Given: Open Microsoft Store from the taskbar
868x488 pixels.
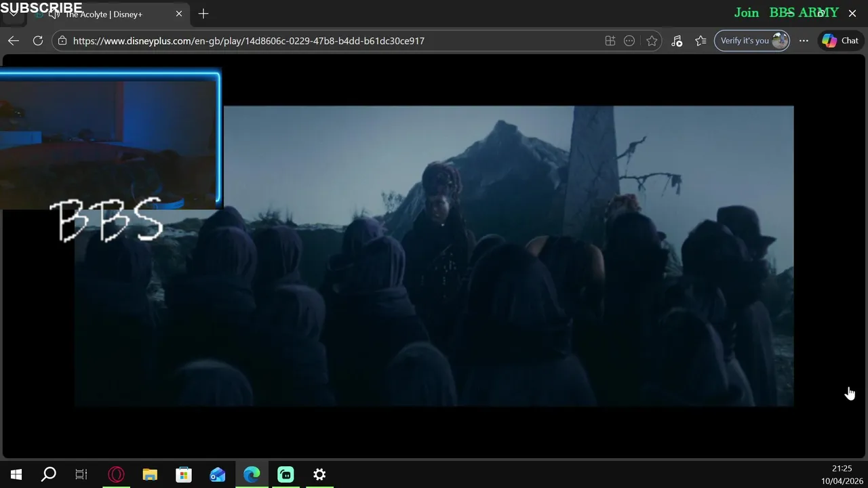Looking at the screenshot, I should [184, 474].
